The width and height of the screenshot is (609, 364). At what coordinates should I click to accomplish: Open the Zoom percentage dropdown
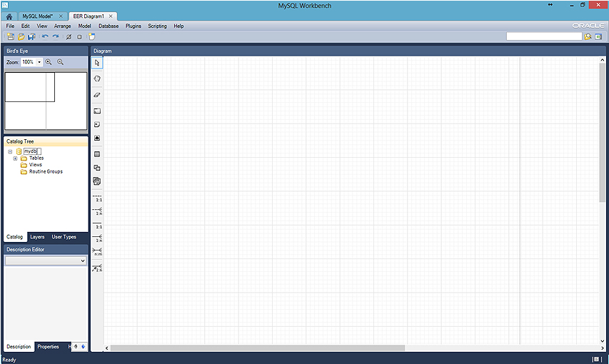click(39, 62)
